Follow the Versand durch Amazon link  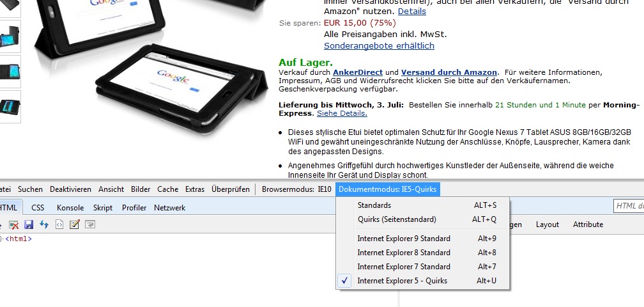click(x=449, y=72)
